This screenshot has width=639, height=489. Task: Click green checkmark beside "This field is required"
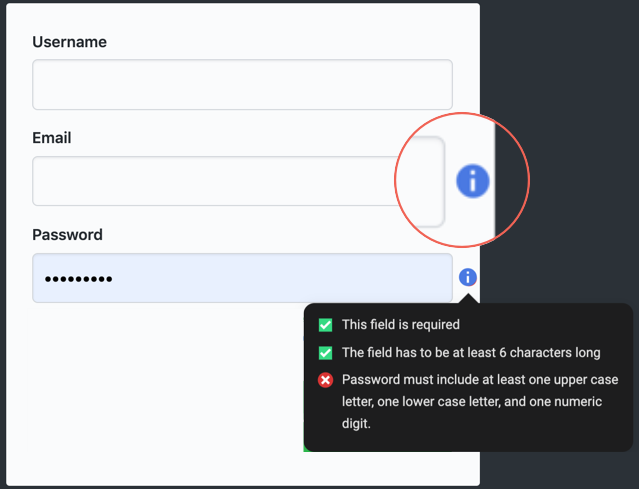(325, 325)
